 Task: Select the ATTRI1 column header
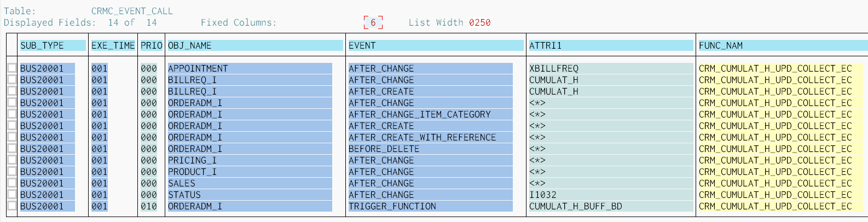(611, 45)
